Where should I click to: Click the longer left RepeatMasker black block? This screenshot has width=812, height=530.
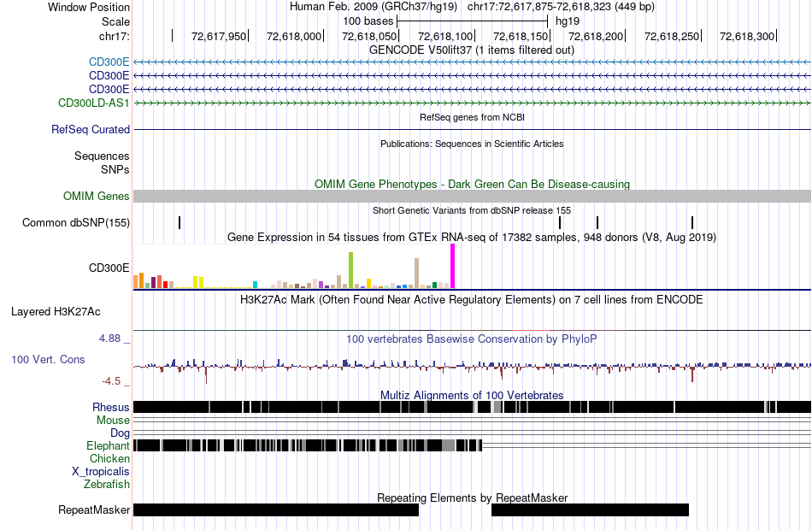[x=276, y=509]
